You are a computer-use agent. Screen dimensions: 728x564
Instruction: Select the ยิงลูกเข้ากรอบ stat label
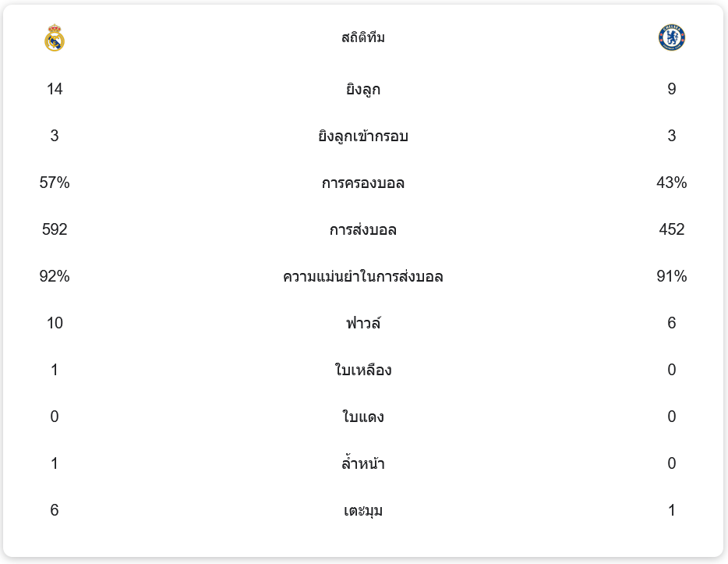pyautogui.click(x=363, y=137)
